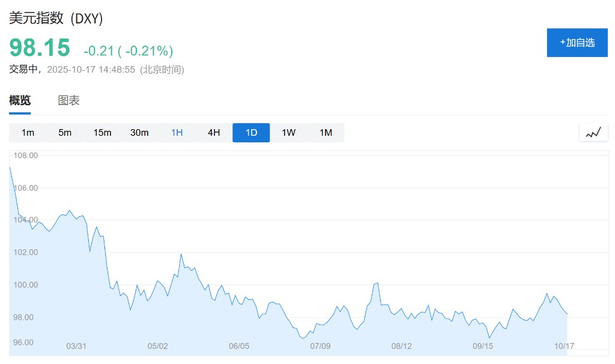
Task: Select the 15m timeframe
Action: [x=102, y=133]
